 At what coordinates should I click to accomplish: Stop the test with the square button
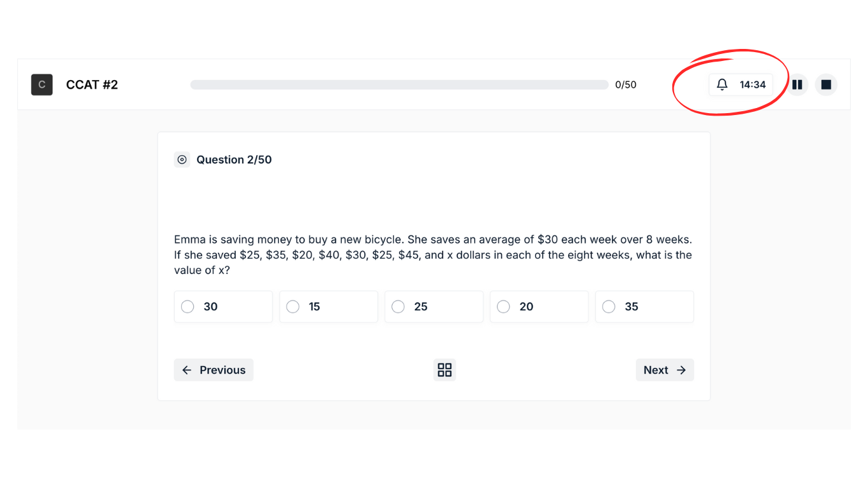point(826,85)
